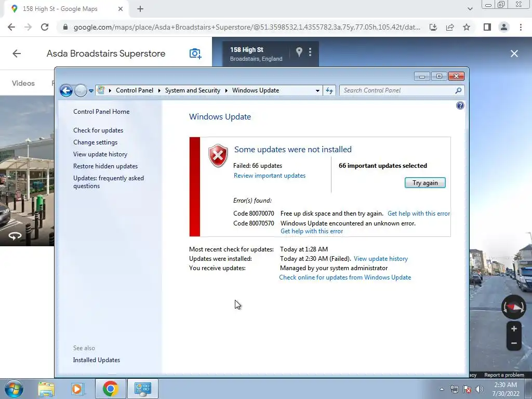The width and height of the screenshot is (532, 399).
Task: Click 66 important updates selected text
Action: (383, 166)
